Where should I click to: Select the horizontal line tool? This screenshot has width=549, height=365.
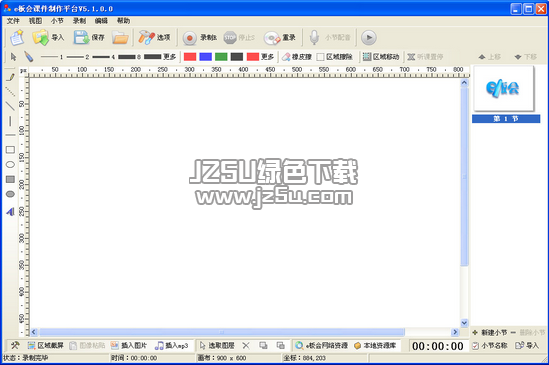pyautogui.click(x=10, y=135)
